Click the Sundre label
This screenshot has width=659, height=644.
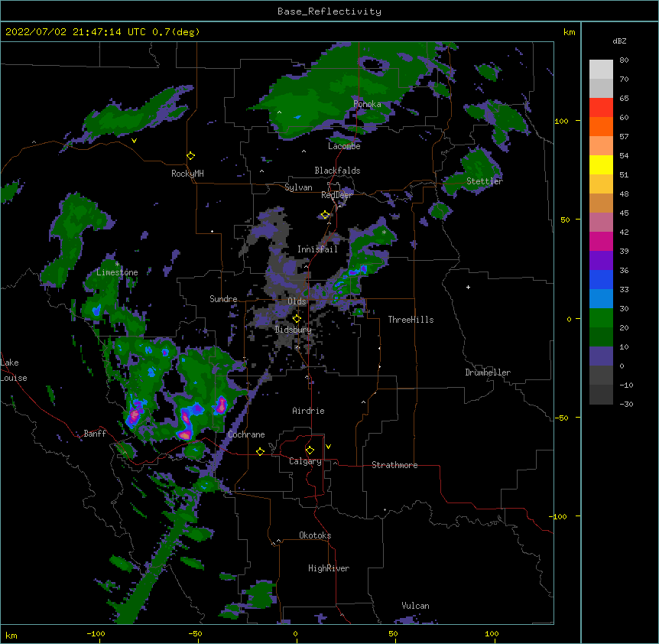(x=223, y=299)
